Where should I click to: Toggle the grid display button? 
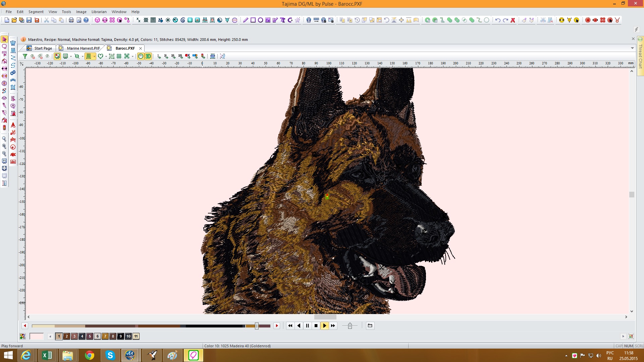point(119,56)
